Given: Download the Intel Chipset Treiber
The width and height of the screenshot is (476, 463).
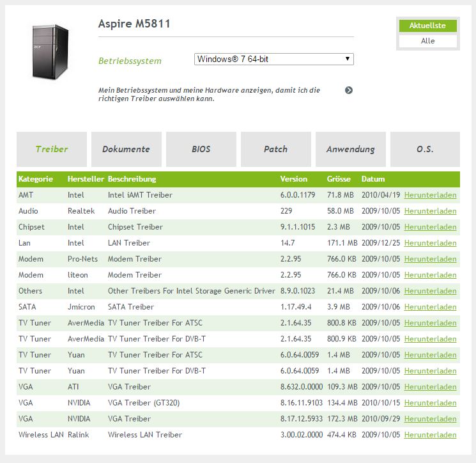Looking at the screenshot, I should pyautogui.click(x=430, y=227).
